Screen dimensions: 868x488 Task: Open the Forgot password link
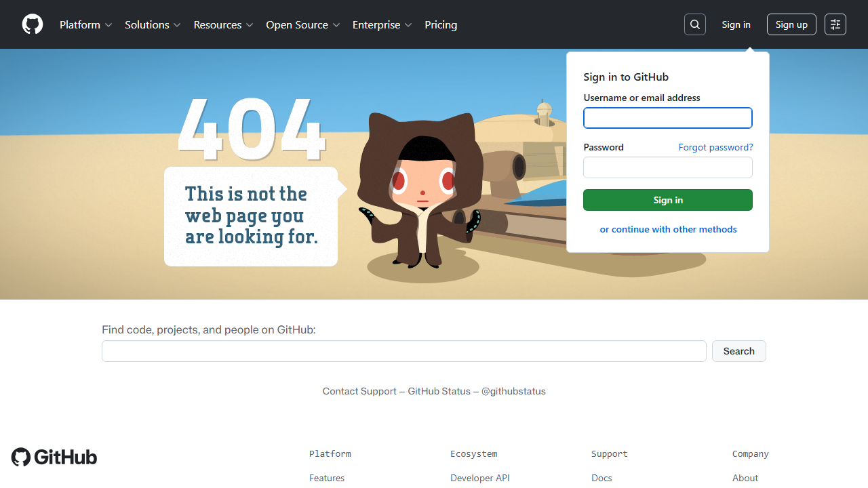click(715, 147)
